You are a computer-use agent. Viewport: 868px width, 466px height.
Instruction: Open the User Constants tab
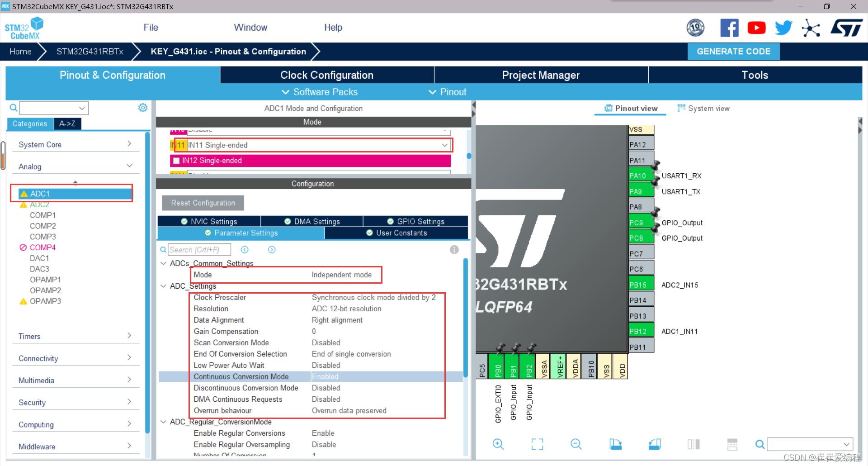396,233
